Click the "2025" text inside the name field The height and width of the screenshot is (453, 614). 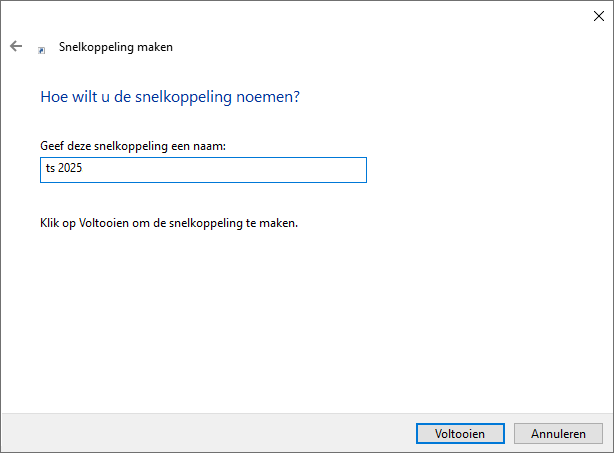point(72,170)
